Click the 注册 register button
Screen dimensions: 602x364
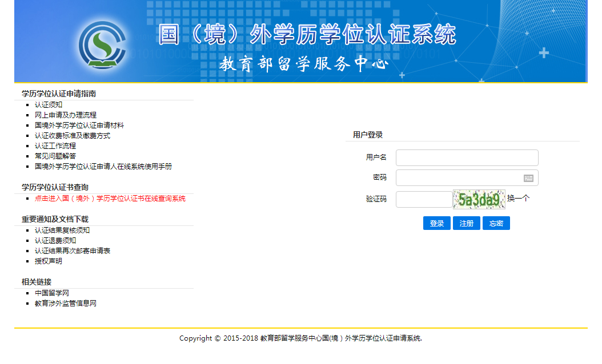467,223
